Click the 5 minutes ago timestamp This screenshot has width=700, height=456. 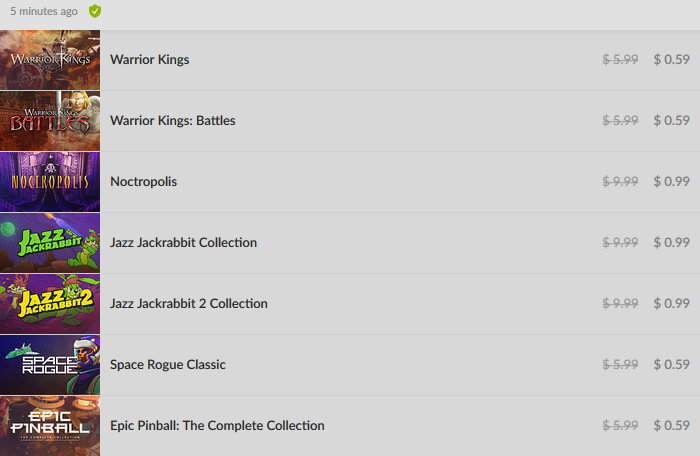click(x=44, y=11)
